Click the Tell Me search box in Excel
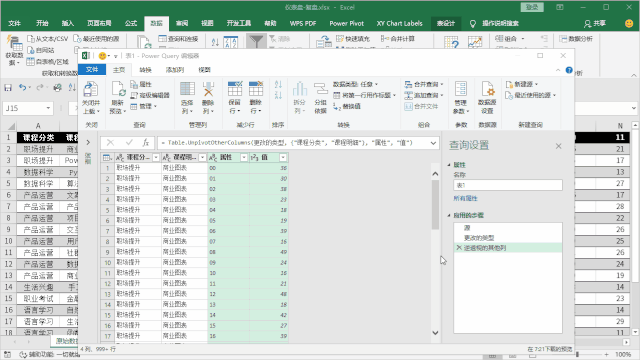Viewport: 640px width, 360px height. [500, 23]
